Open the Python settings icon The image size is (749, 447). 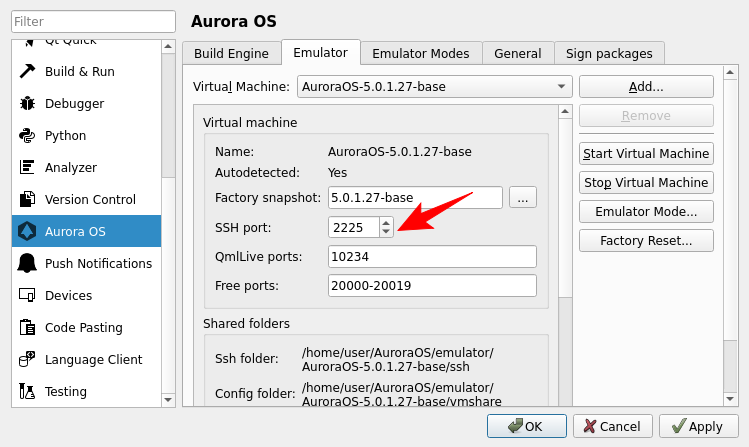coord(27,136)
